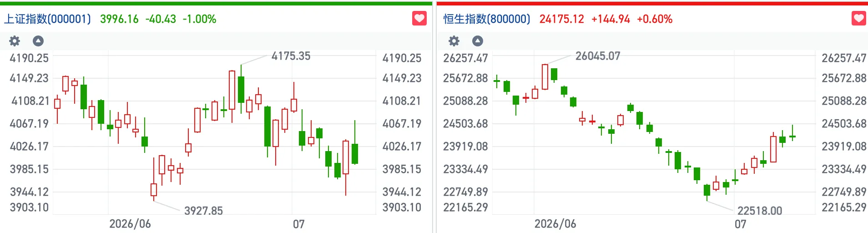The image size is (868, 233).
Task: Open the 上证指数(000001) index title link
Action: tap(47, 19)
